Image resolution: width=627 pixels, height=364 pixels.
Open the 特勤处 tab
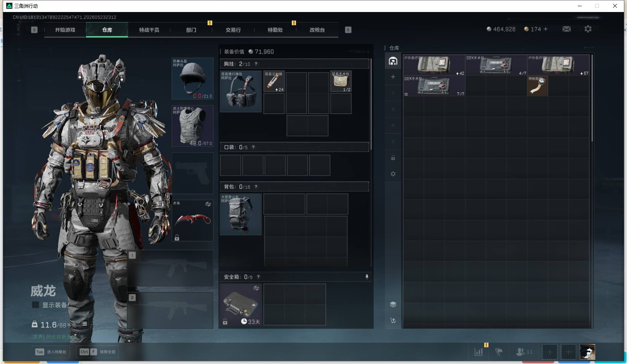(275, 30)
